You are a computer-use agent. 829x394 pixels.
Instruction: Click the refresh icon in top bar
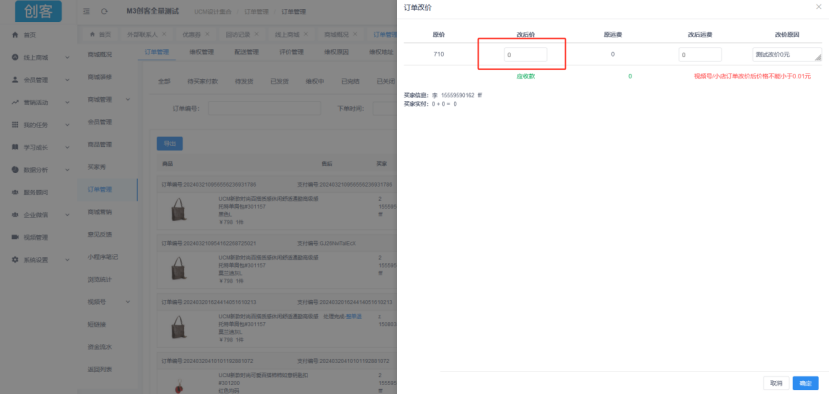104,12
